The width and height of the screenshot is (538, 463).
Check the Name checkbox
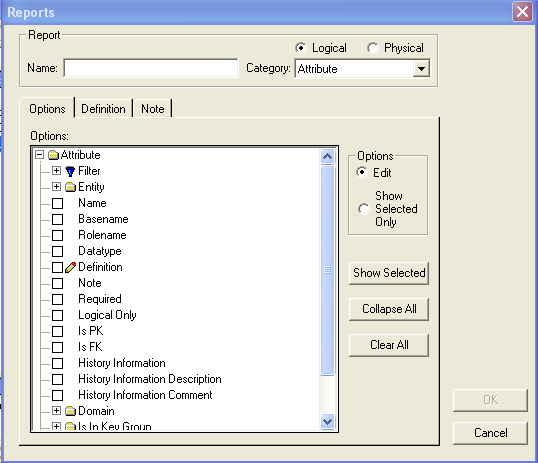point(57,203)
